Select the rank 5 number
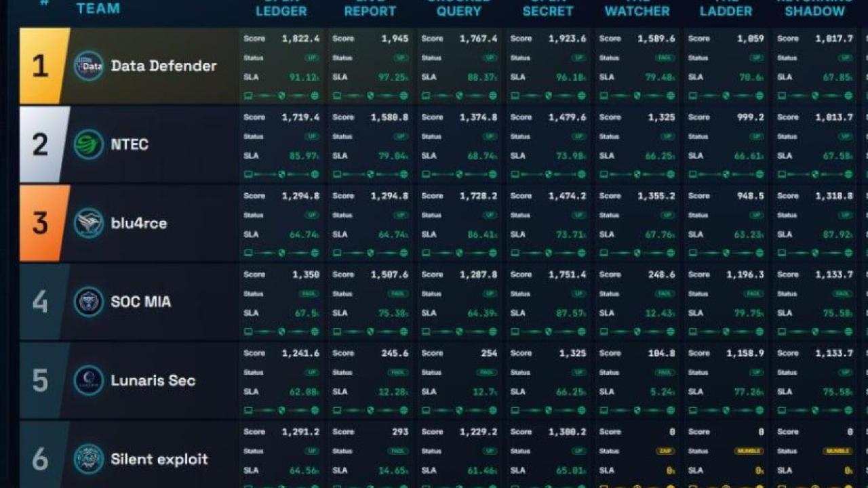 40,380
